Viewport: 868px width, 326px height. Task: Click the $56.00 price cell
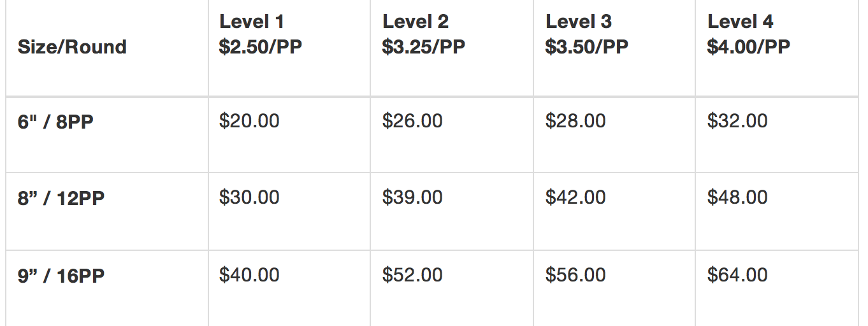tap(575, 275)
